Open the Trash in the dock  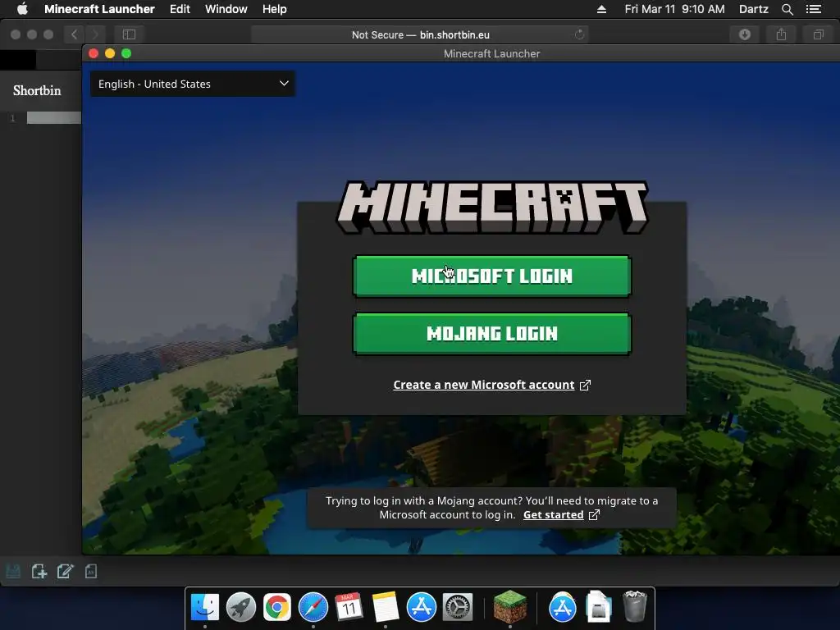point(635,606)
